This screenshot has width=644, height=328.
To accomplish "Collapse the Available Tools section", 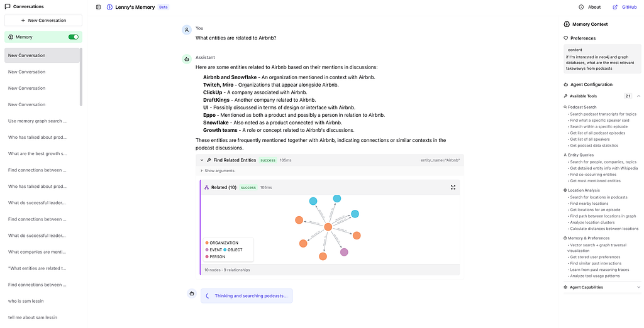I will point(638,96).
